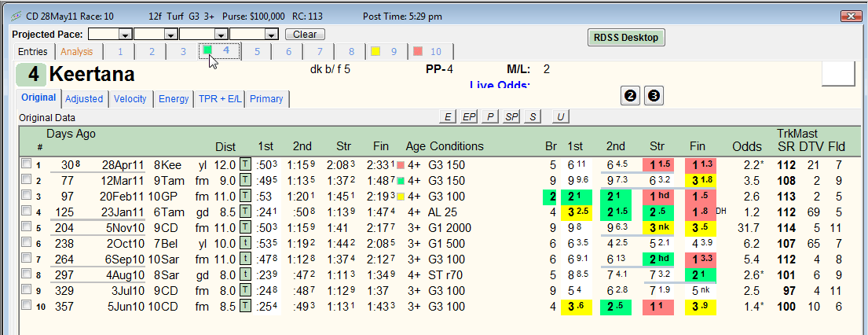This screenshot has height=335, width=868.
Task: Check the box for race line 1
Action: pyautogui.click(x=25, y=164)
